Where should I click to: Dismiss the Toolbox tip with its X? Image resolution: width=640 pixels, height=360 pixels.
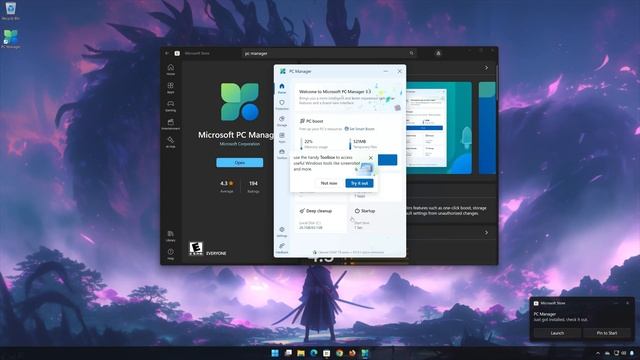pos(371,158)
